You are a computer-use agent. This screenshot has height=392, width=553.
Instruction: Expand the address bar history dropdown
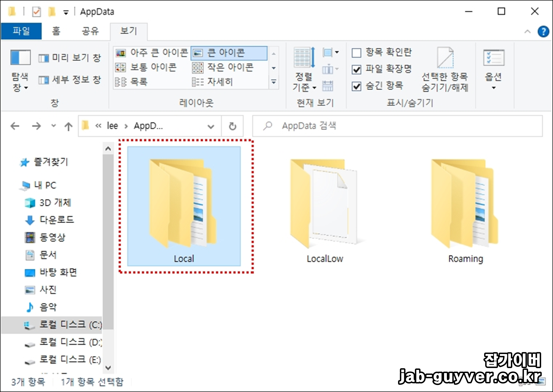211,126
